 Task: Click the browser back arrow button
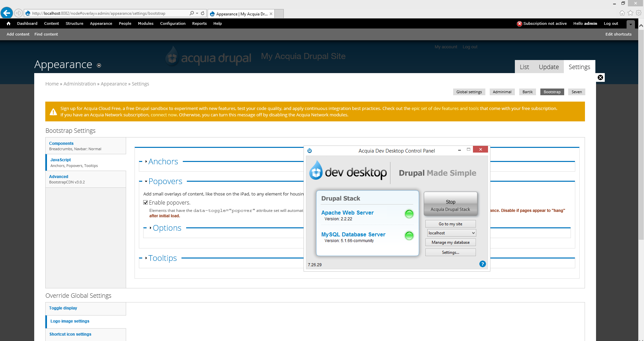click(7, 13)
